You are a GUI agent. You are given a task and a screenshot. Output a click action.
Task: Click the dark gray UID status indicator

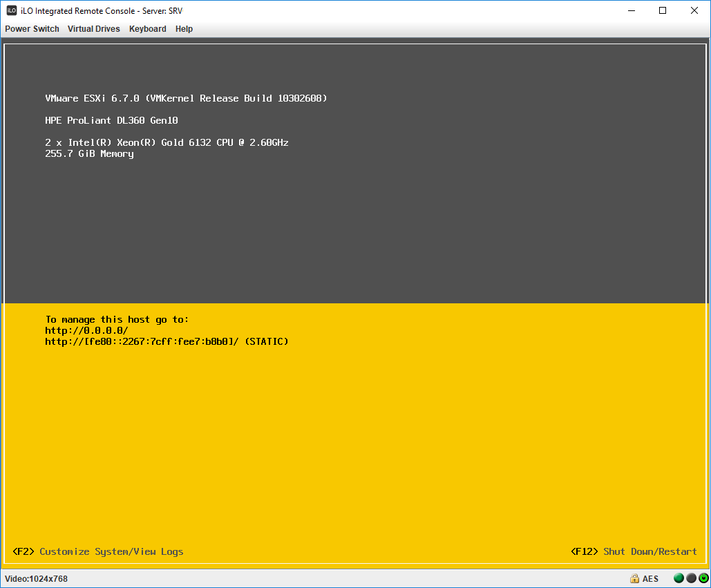click(691, 578)
